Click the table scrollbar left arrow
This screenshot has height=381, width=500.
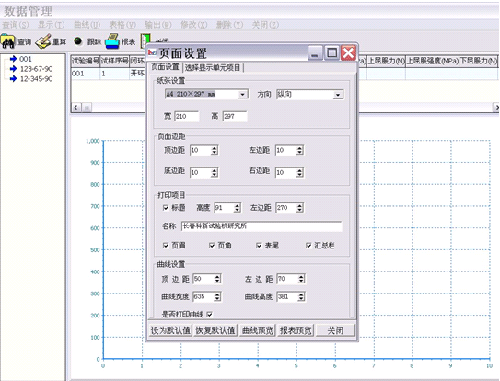click(x=76, y=107)
